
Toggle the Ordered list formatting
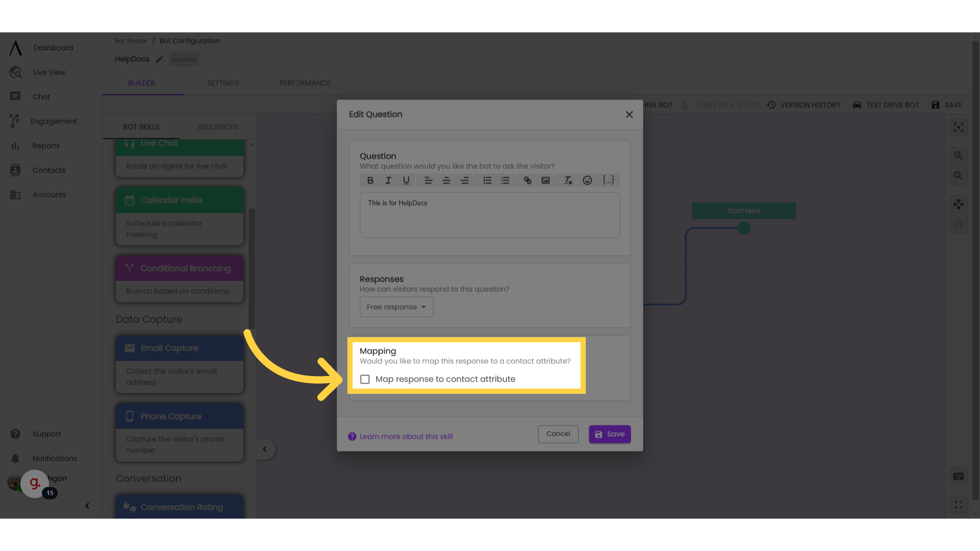[486, 180]
